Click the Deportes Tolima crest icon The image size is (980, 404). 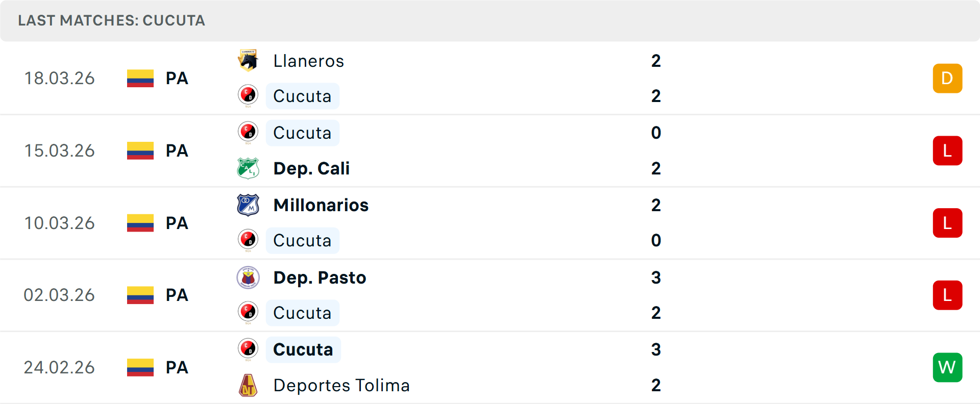pyautogui.click(x=248, y=385)
